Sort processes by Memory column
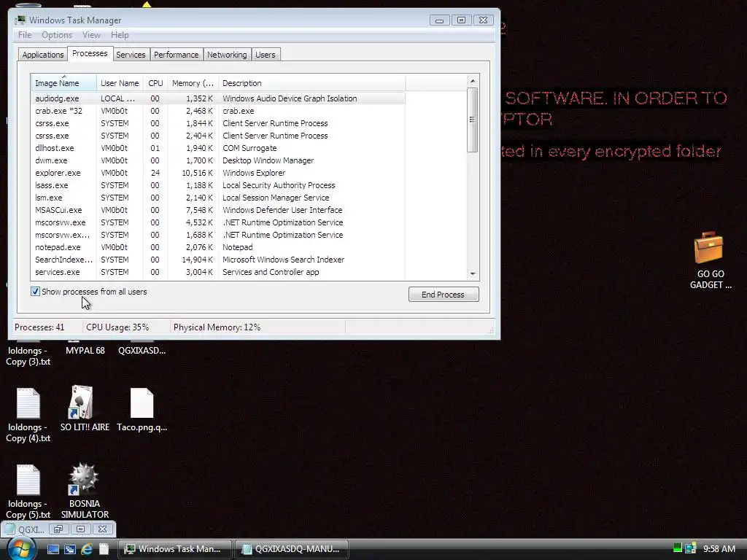The height and width of the screenshot is (560, 747). [x=193, y=83]
